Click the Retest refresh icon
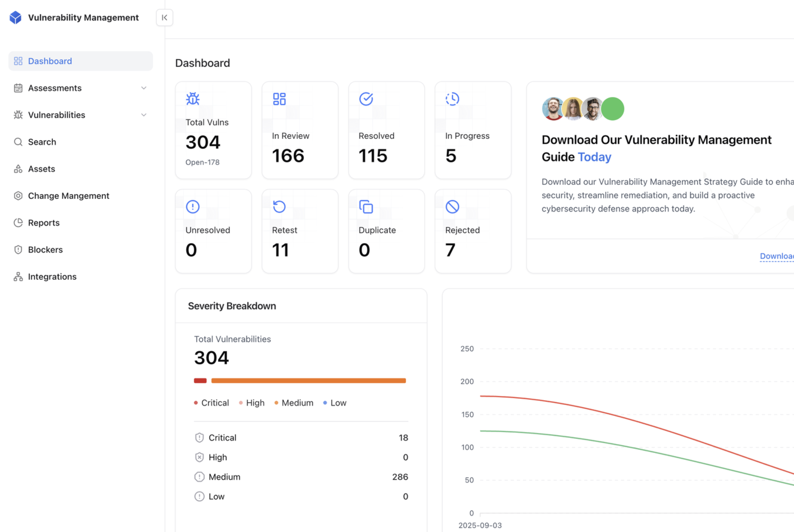Viewport: 794px width, 532px height. click(x=279, y=207)
